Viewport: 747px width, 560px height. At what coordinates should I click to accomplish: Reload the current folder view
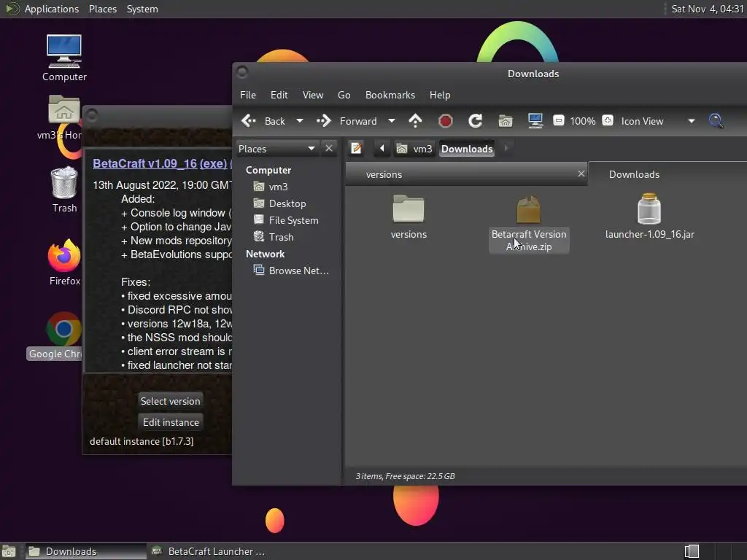point(475,121)
